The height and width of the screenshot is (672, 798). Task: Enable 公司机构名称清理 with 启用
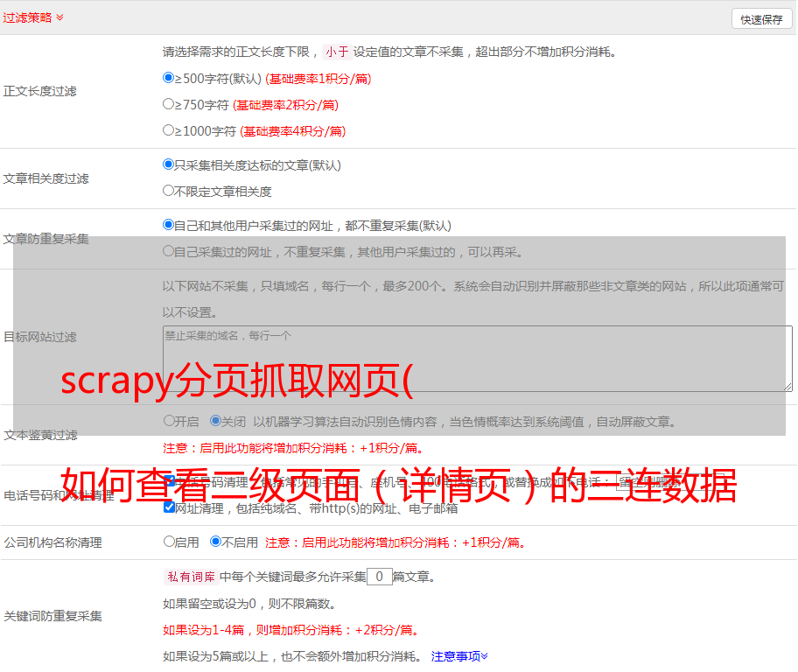click(169, 542)
